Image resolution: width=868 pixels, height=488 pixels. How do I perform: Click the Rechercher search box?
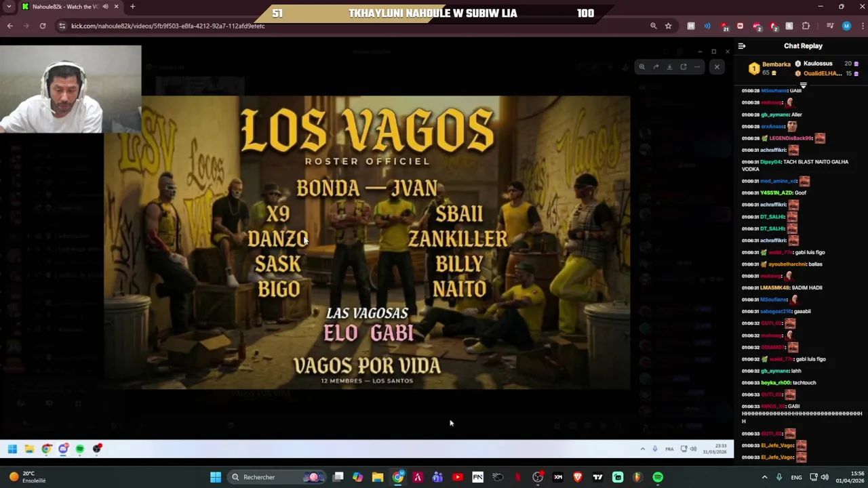[277, 477]
